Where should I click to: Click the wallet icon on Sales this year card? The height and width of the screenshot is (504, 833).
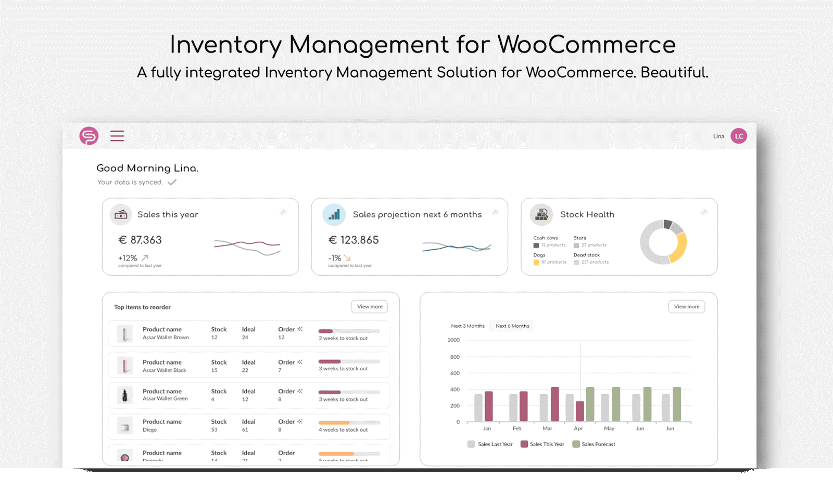tap(120, 214)
